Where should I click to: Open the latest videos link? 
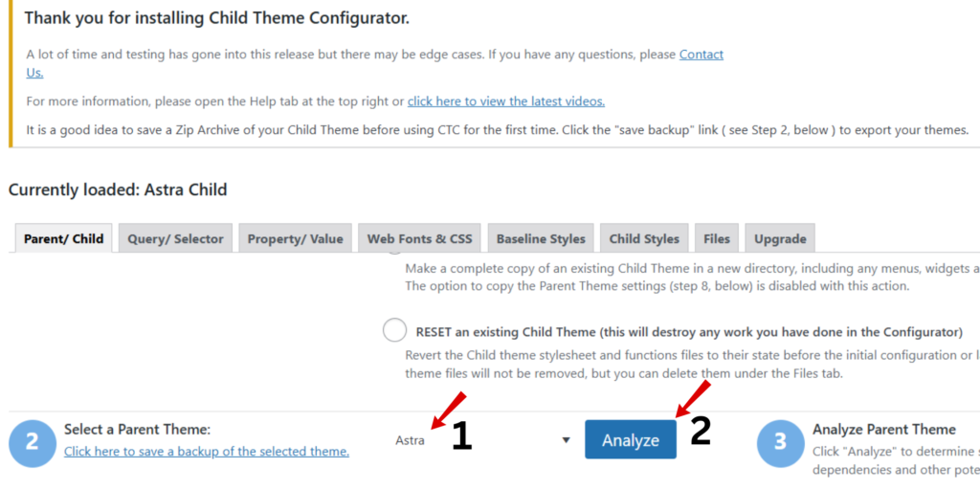(x=506, y=100)
